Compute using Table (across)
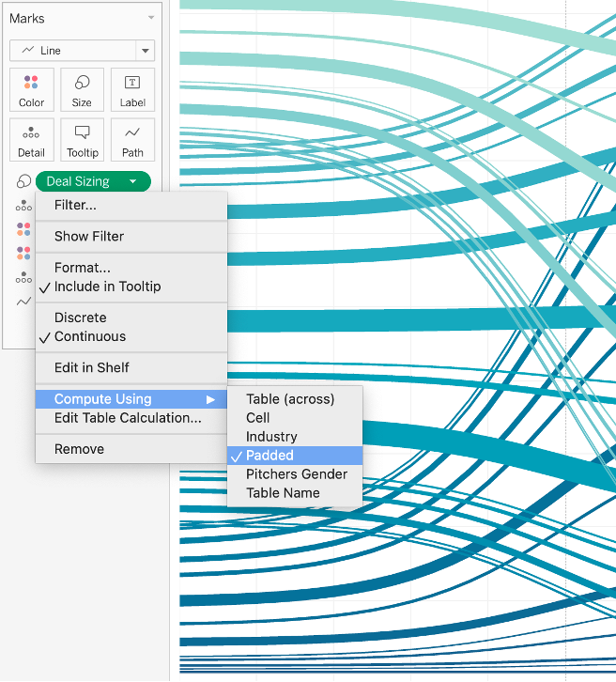 pyautogui.click(x=295, y=399)
